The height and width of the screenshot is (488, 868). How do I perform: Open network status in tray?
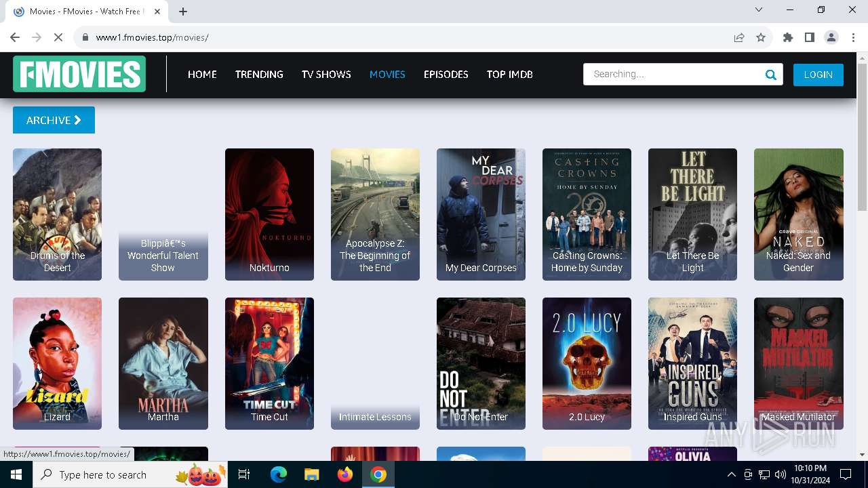(764, 474)
